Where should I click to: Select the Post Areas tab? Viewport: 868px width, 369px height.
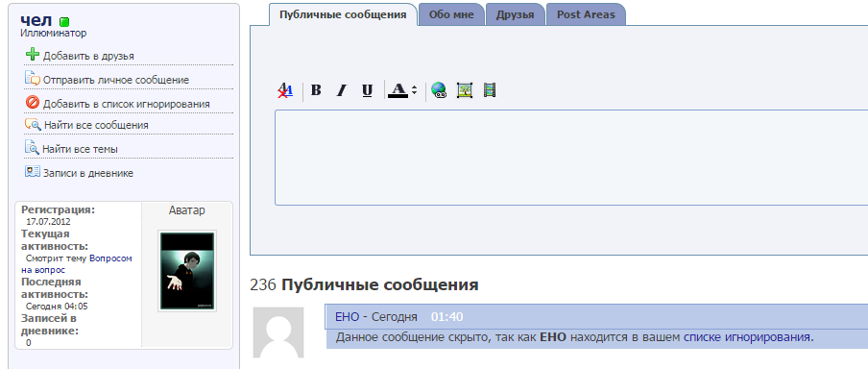click(x=586, y=15)
